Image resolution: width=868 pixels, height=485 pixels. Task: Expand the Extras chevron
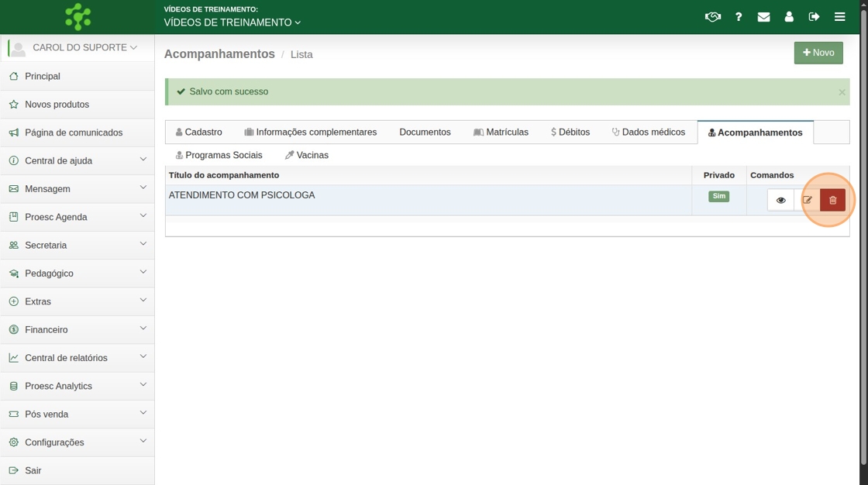click(x=143, y=300)
